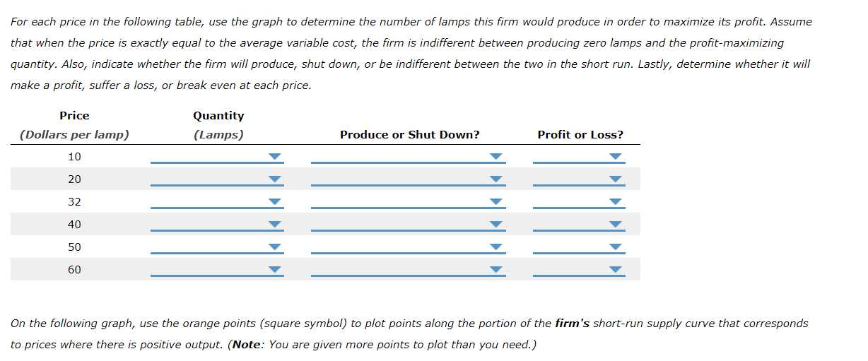
Task: Select Profit or Loss for price 10
Action: 580,156
